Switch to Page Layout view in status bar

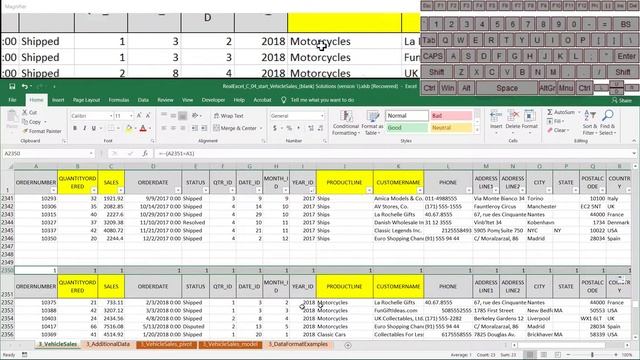point(544,355)
